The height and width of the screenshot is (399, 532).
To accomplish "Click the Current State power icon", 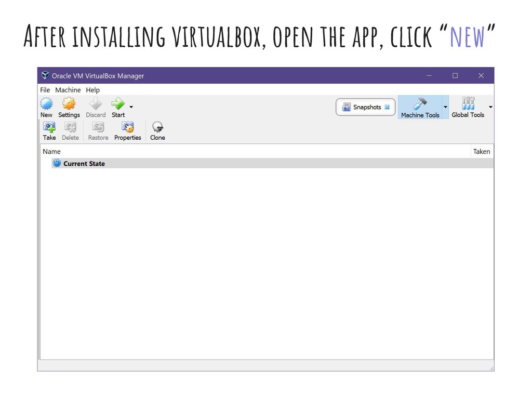I will 57,163.
